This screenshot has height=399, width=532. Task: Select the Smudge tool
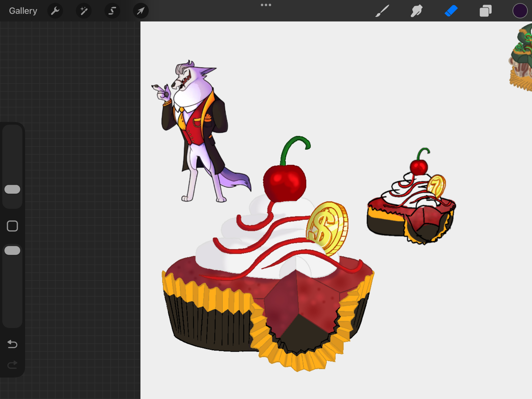point(416,11)
